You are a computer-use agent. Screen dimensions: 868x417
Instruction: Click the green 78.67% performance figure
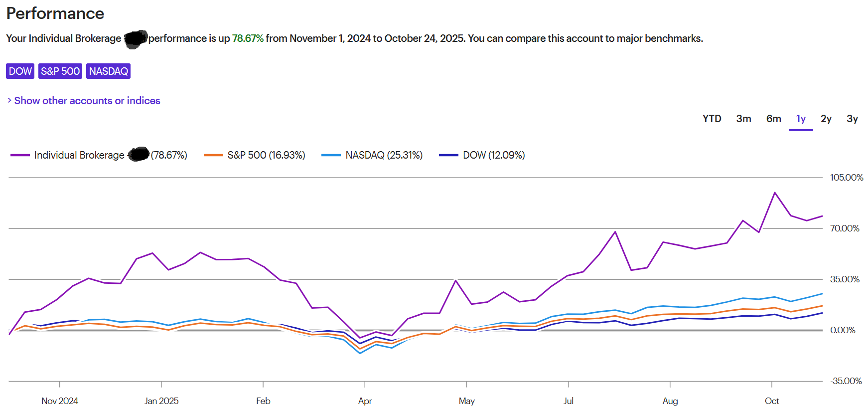[x=248, y=38]
